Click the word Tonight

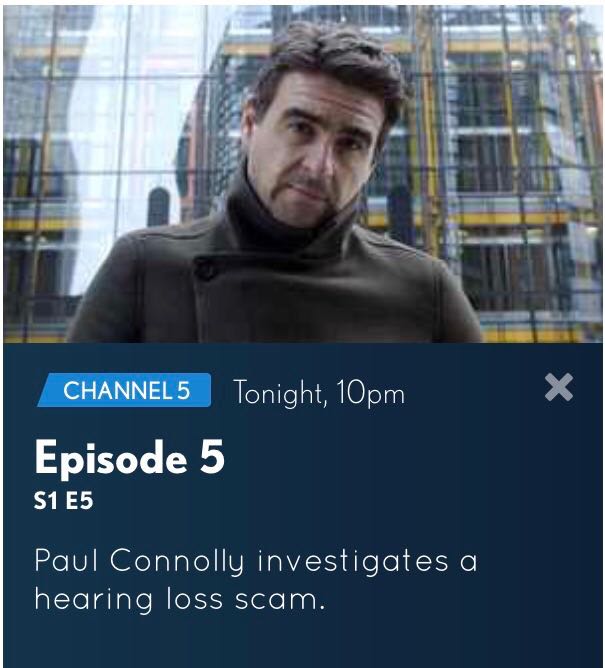[x=281, y=392]
